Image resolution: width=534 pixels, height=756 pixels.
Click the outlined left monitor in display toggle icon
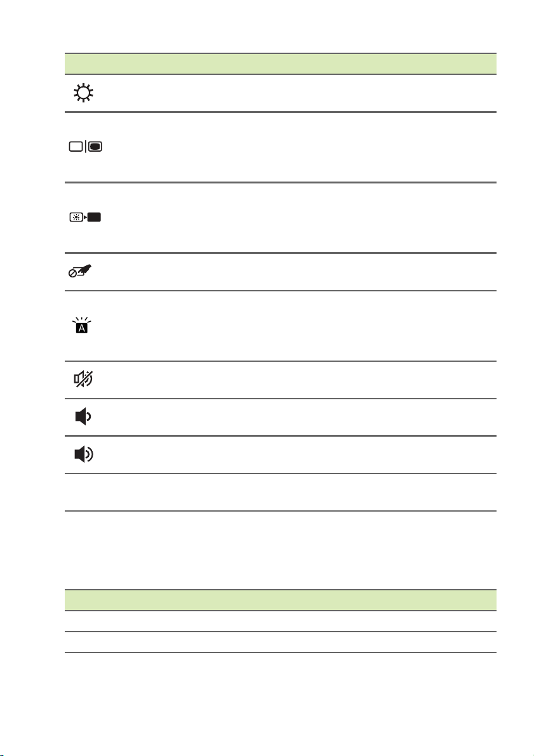click(76, 148)
